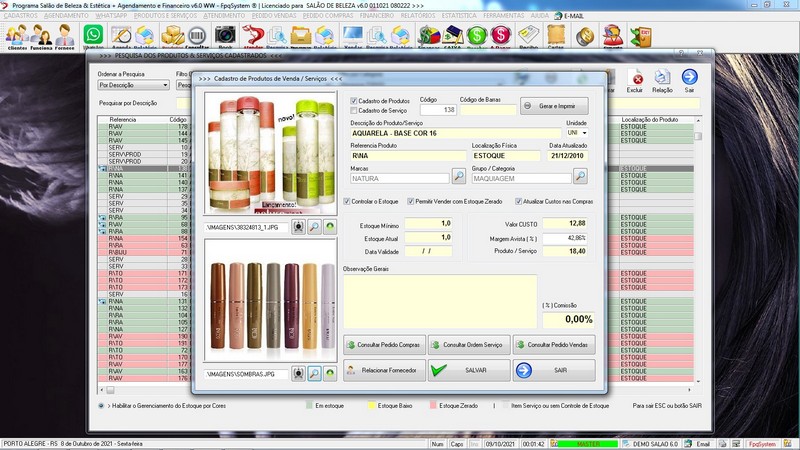The image size is (800, 450).
Task: Click Consultar Pedido Compras button
Action: pyautogui.click(x=384, y=345)
